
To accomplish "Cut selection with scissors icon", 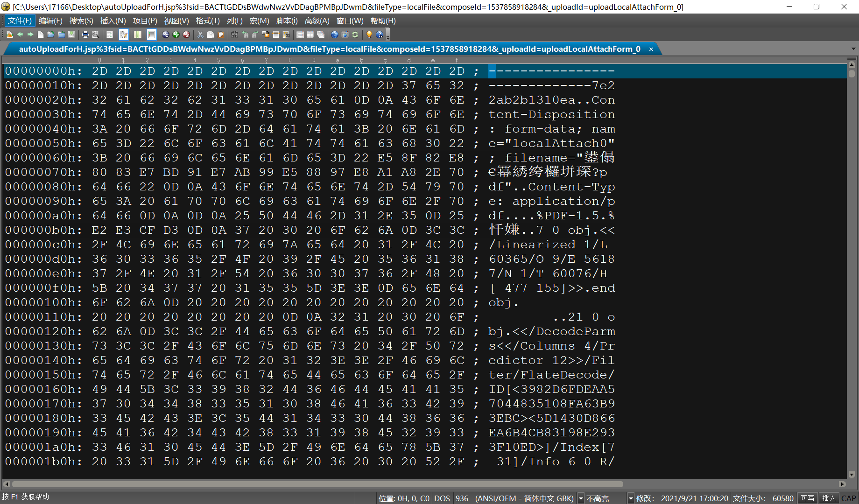I will 200,35.
